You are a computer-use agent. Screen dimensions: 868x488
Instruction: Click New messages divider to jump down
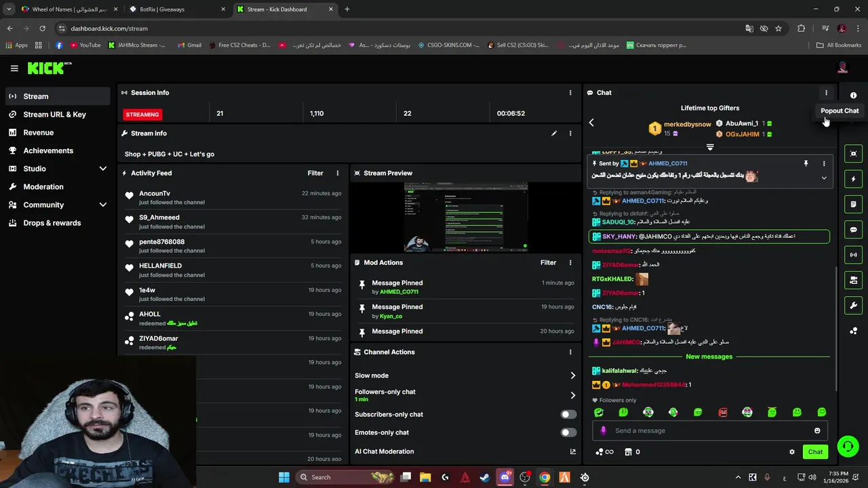[x=709, y=357]
